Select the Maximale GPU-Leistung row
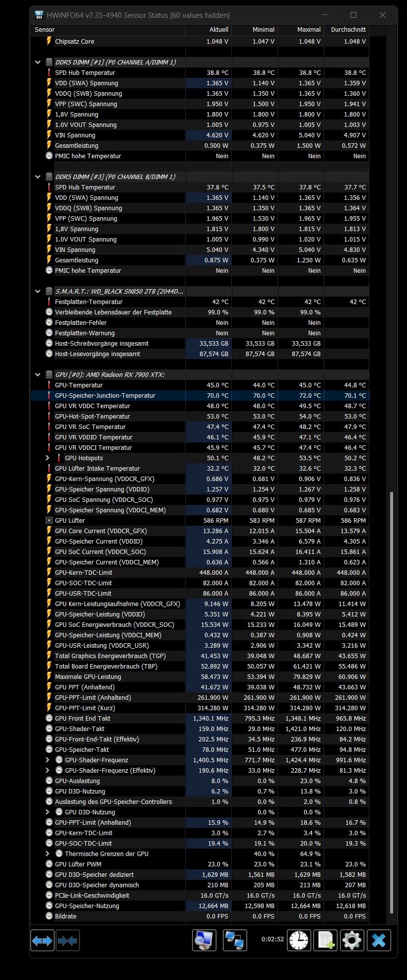 200,677
